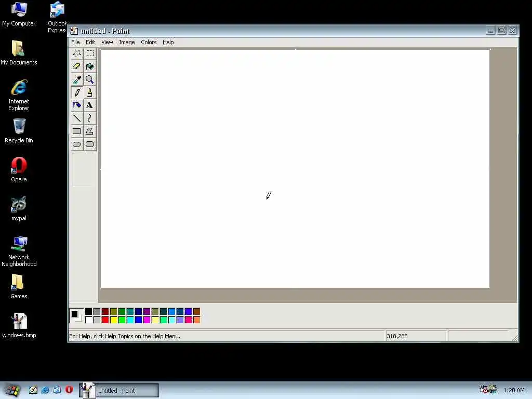Pick the magenta palette color
This screenshot has height=399, width=532.
point(147,320)
